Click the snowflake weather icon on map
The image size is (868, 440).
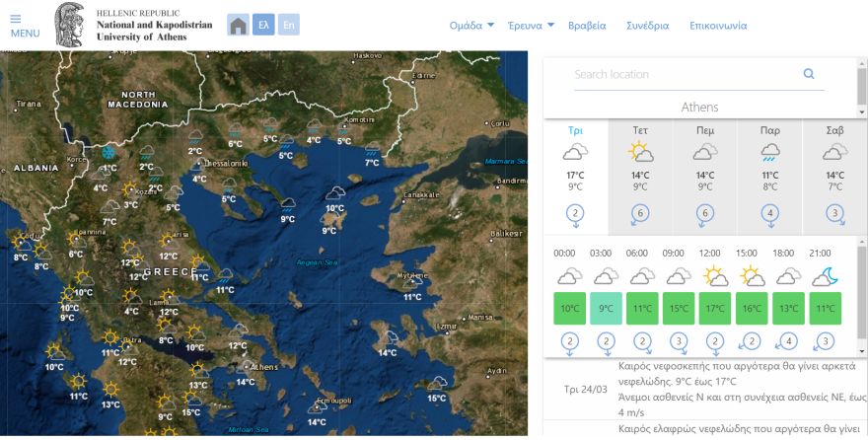pos(108,154)
